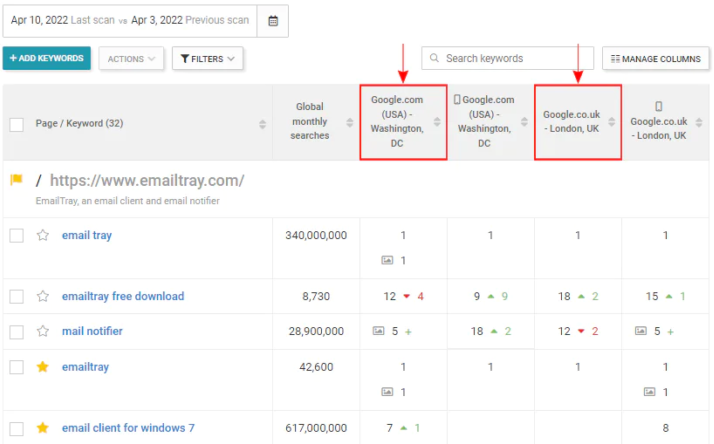Select checkbox for 'email client for windows 7'
The width and height of the screenshot is (714, 444).
(x=16, y=428)
